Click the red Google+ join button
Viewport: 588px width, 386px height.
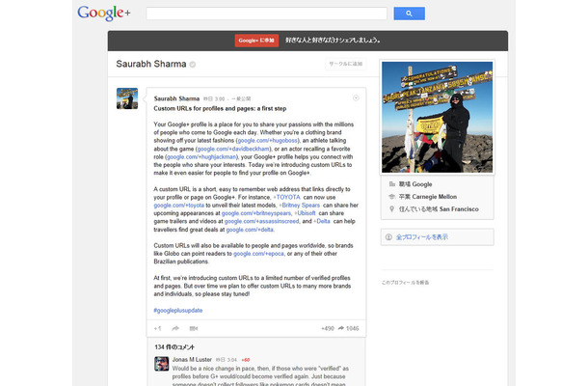256,41
